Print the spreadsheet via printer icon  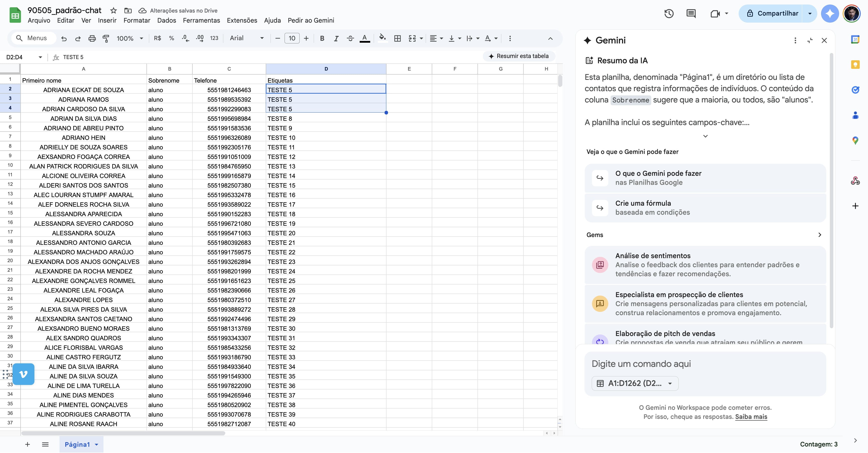pos(92,38)
